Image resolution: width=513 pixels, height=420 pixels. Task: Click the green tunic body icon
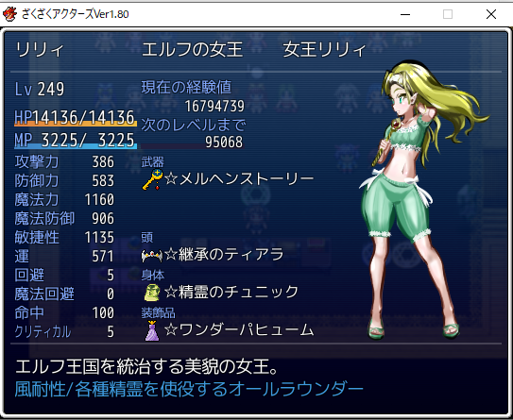pyautogui.click(x=152, y=293)
